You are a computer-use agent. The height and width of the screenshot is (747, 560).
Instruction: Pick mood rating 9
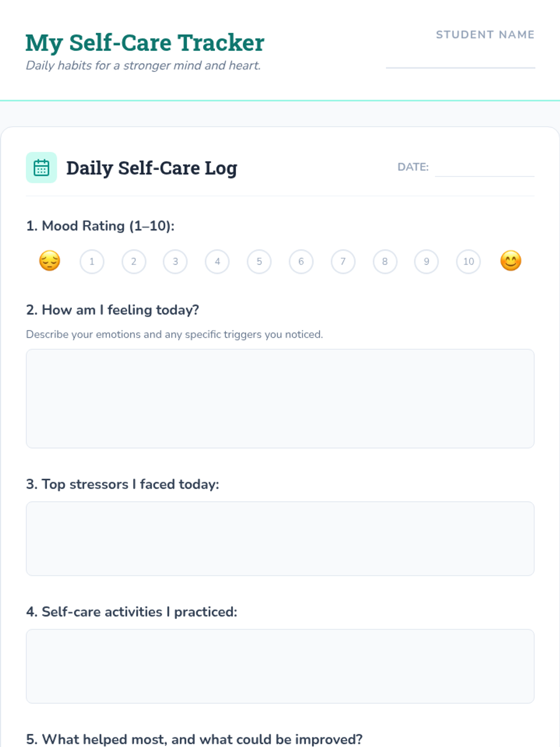(x=427, y=261)
